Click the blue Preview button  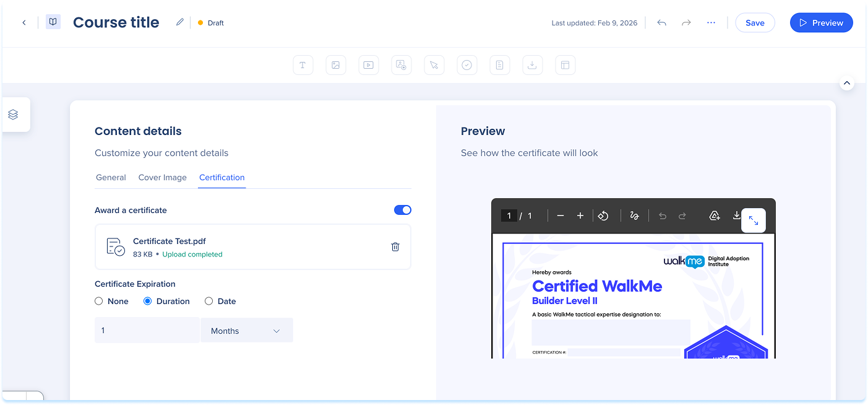(821, 23)
